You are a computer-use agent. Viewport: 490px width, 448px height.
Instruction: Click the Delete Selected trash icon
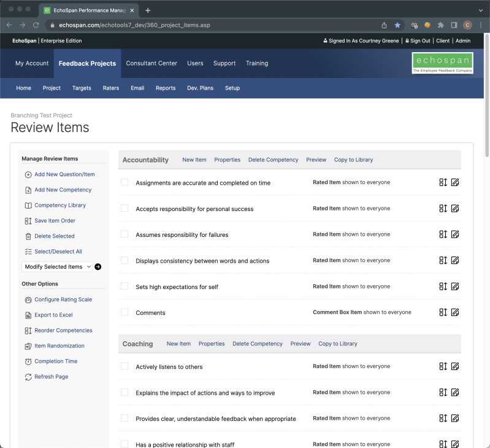(x=28, y=236)
